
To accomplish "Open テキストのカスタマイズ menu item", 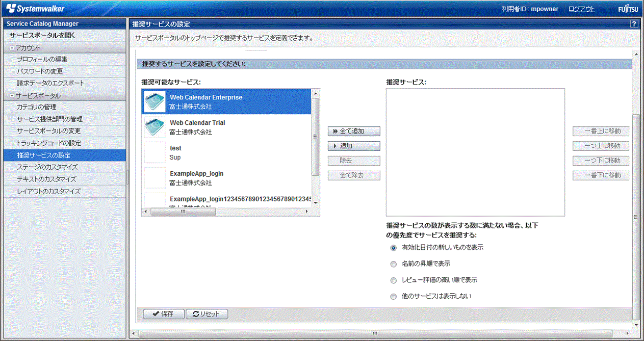I will 65,179.
